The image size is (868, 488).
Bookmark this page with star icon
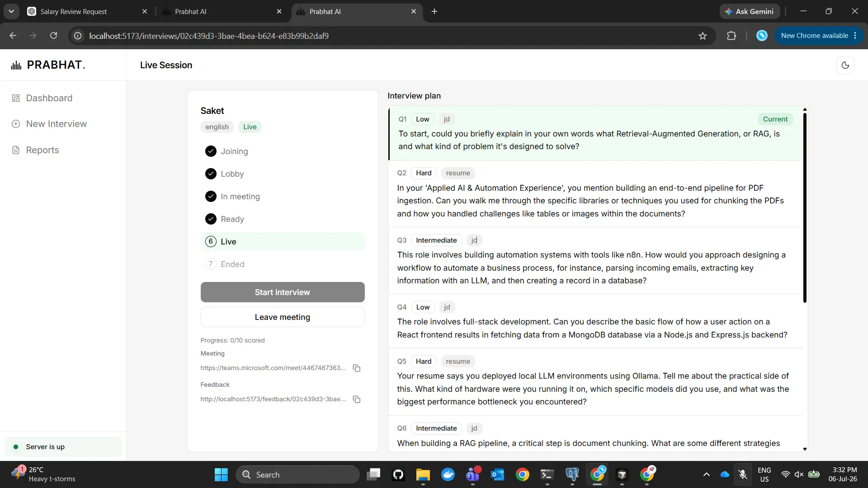coord(703,36)
